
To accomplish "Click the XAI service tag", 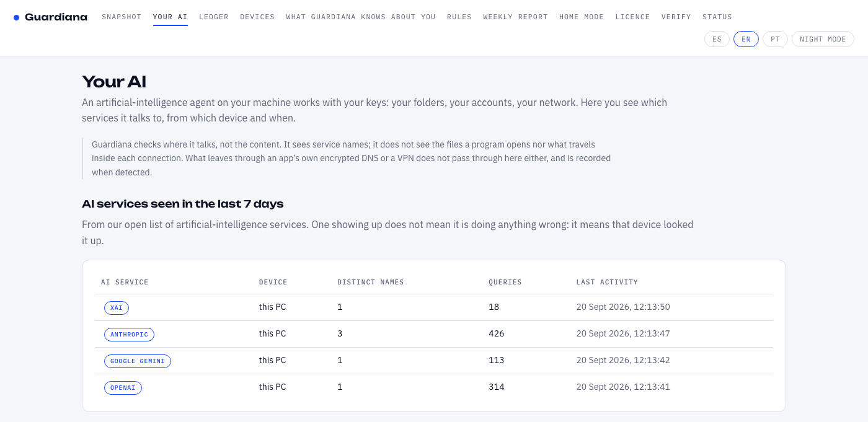I will [117, 307].
